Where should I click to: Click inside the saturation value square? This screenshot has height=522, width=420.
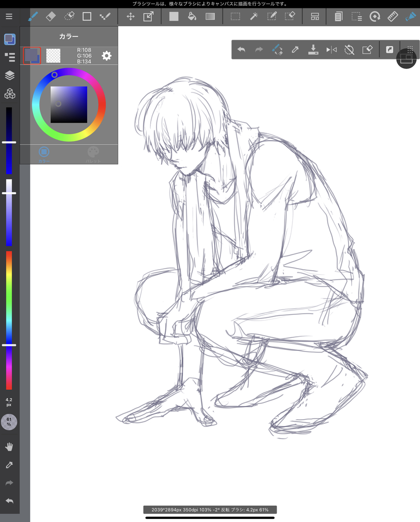click(69, 104)
